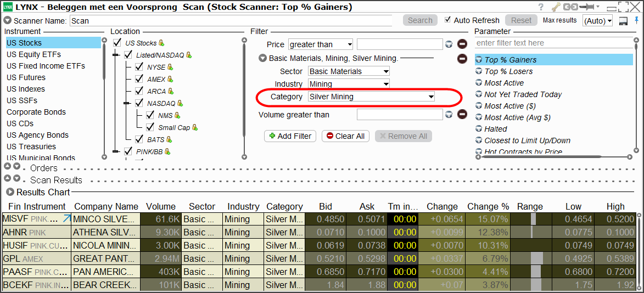The image size is (644, 293).
Task: Click the Orders panel down arrow icon
Action: (x=16, y=166)
